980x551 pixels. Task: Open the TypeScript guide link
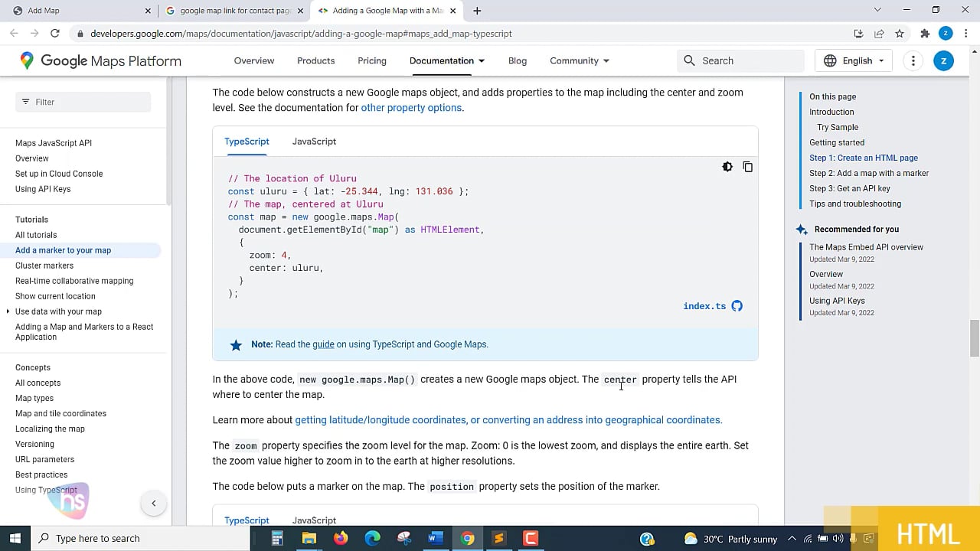coord(323,344)
